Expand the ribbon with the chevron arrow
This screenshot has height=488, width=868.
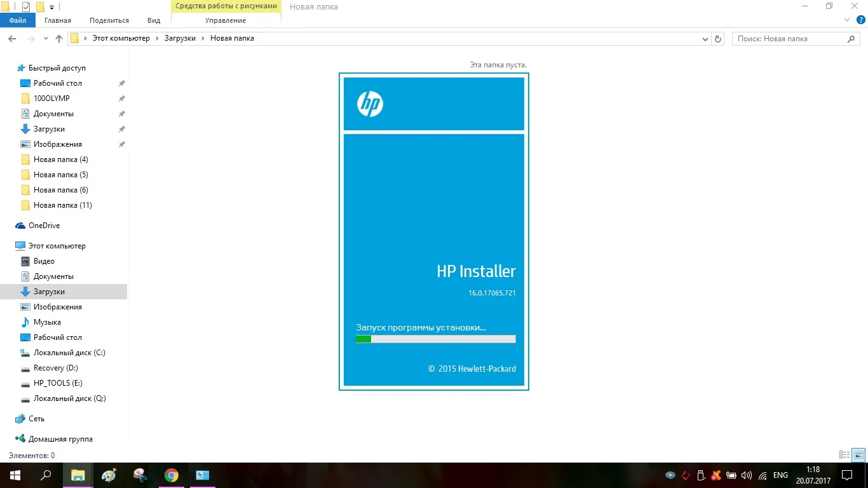(846, 20)
